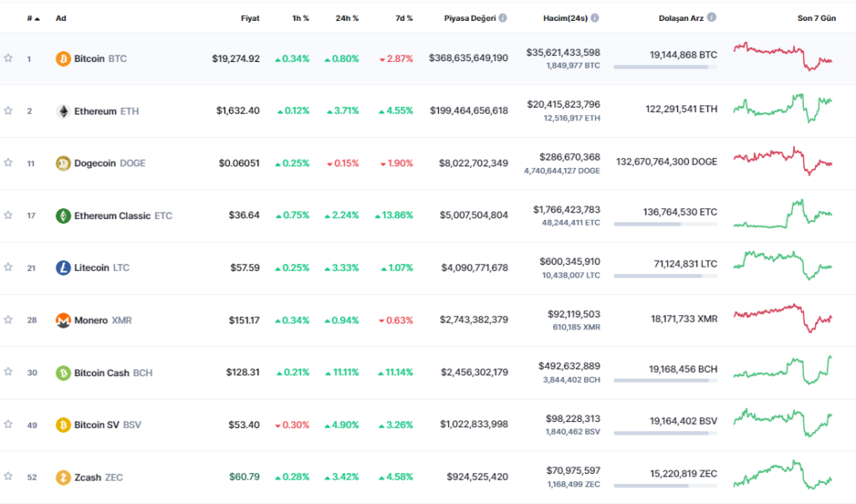Open Bitcoin Cash's 7-day sparkline chart
The height and width of the screenshot is (504, 856).
[x=782, y=370]
